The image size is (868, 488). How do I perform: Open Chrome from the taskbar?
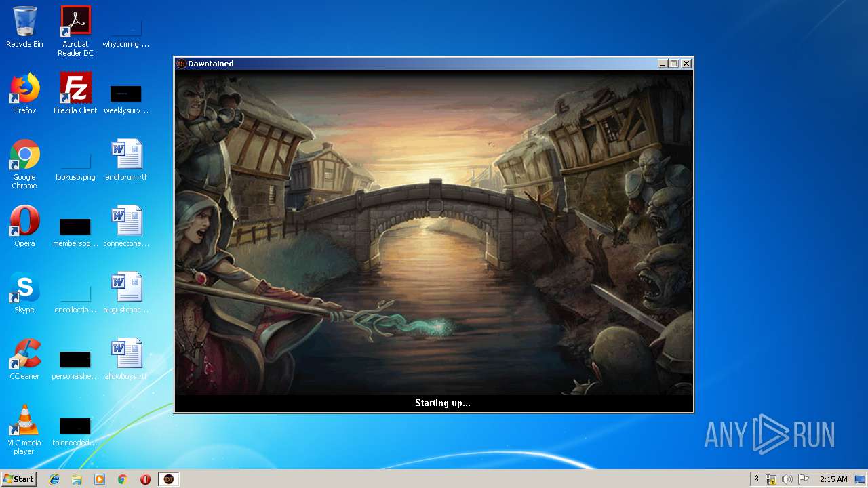[x=123, y=479]
